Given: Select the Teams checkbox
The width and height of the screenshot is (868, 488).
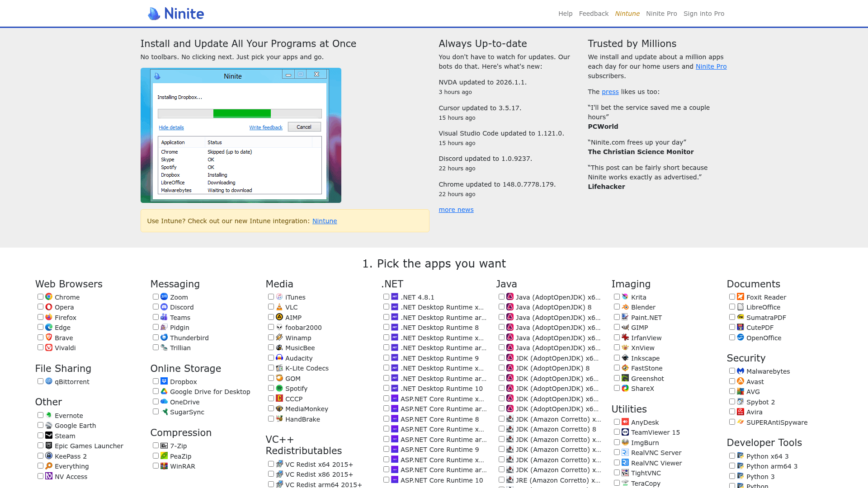Looking at the screenshot, I should pos(156,317).
